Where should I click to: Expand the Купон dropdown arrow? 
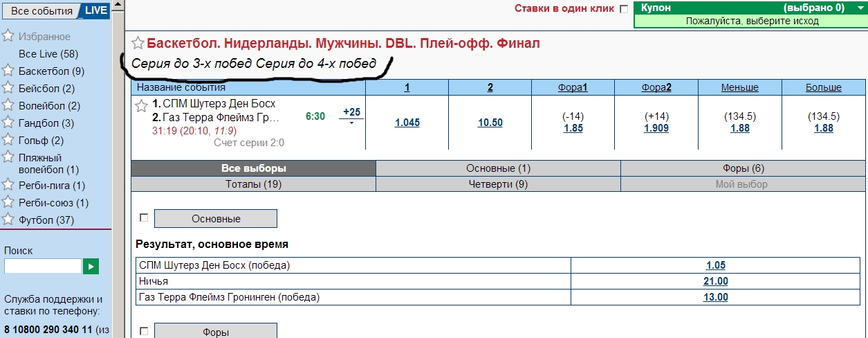click(x=860, y=8)
